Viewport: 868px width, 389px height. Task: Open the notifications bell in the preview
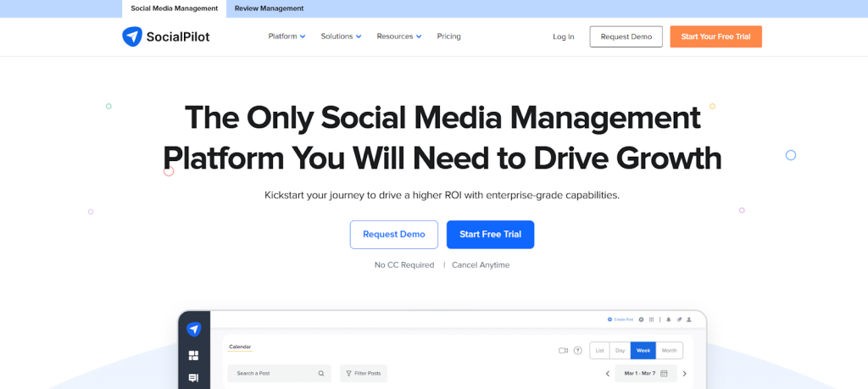[x=669, y=320]
